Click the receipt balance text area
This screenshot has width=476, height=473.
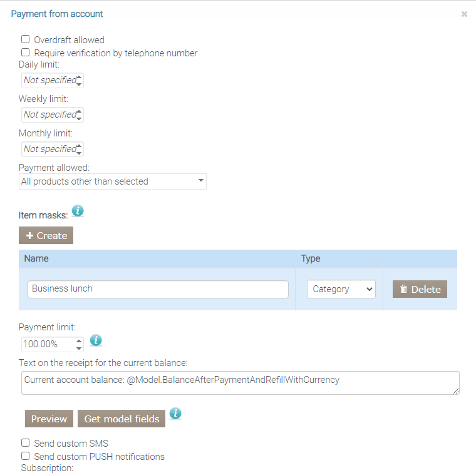(240, 383)
